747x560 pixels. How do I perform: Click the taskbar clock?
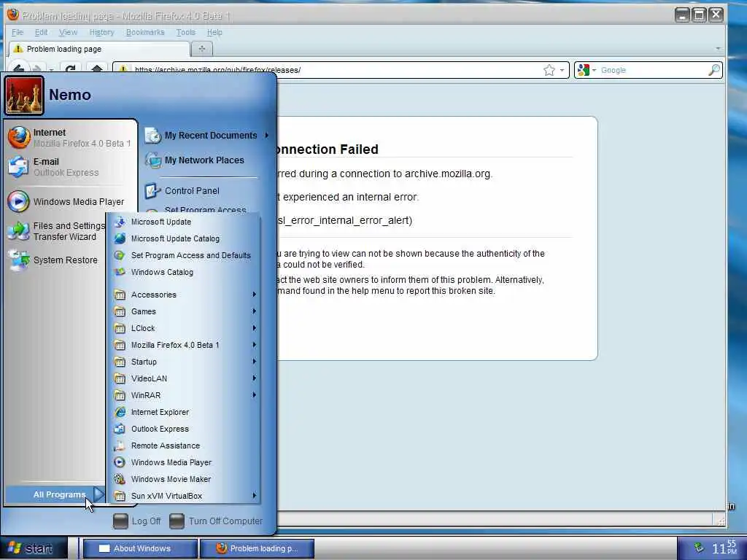coord(724,548)
